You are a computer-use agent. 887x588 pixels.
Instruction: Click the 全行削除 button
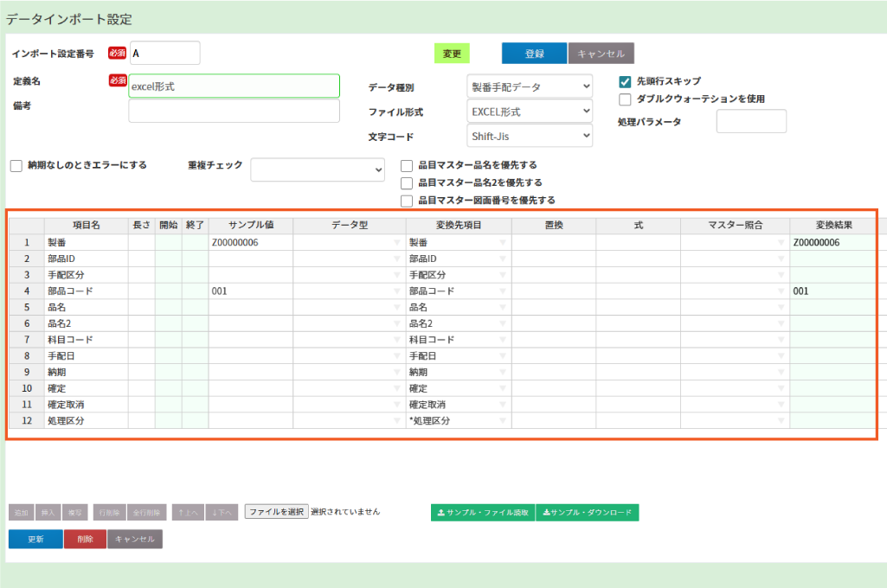pyautogui.click(x=146, y=513)
